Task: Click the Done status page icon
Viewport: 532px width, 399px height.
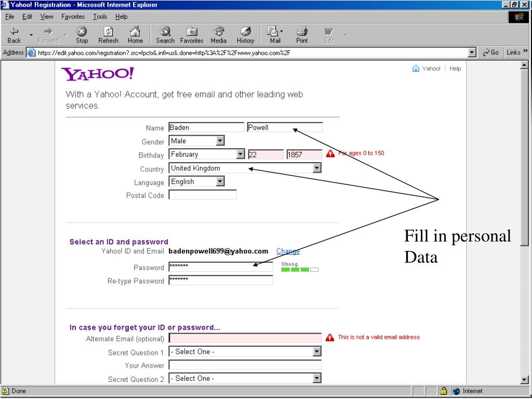Action: pyautogui.click(x=5, y=391)
